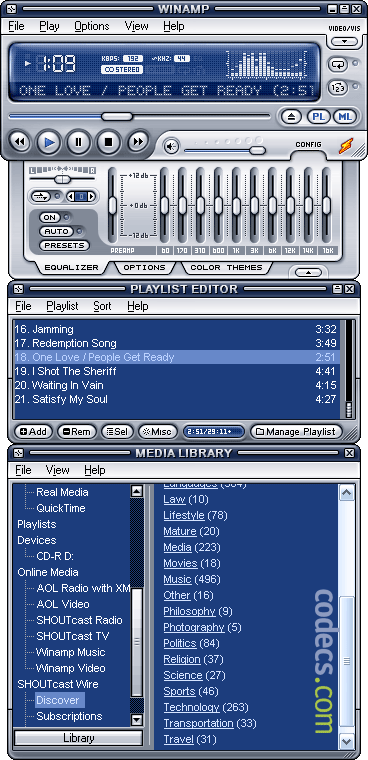Open the equalizer PRESETS menu
This screenshot has height=760, width=368.
pyautogui.click(x=64, y=245)
